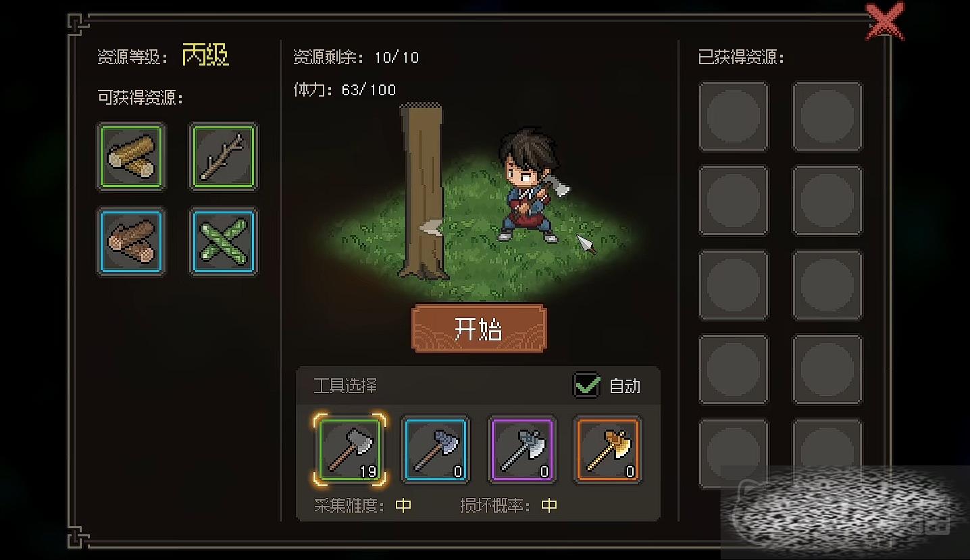Select the green-bordered basic axe tool
The image size is (970, 560).
[x=350, y=450]
